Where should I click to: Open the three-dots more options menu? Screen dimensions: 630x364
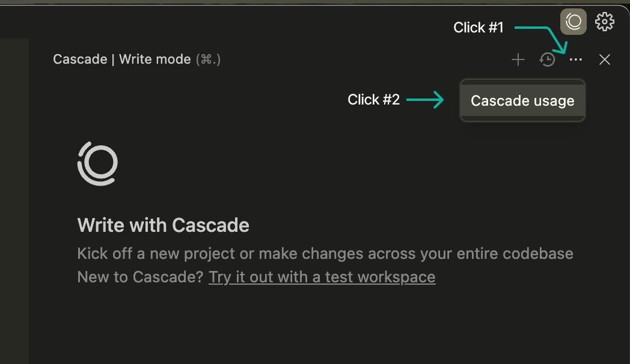576,60
